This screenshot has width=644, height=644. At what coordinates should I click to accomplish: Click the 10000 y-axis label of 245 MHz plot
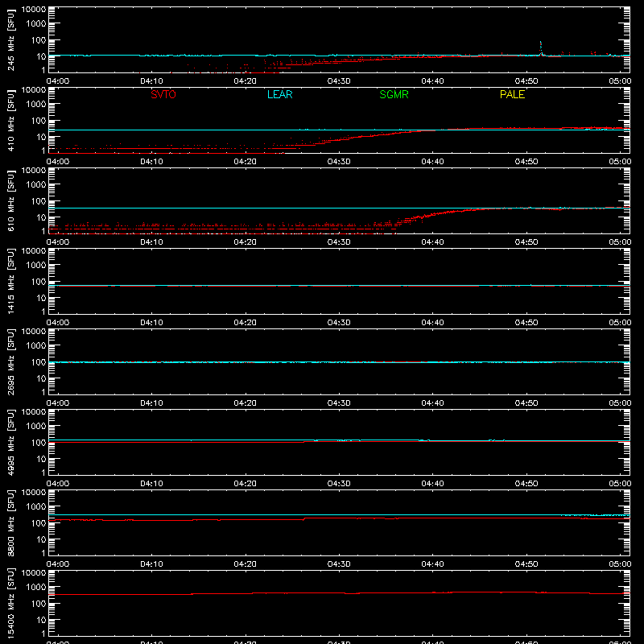coord(34,10)
